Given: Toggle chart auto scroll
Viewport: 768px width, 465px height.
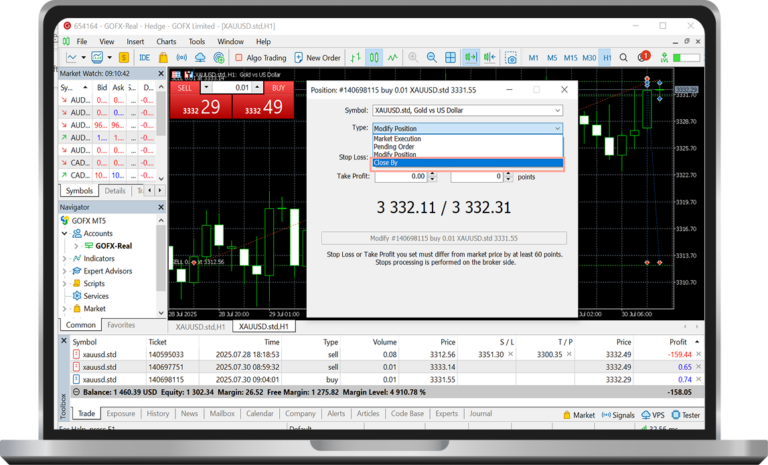Looking at the screenshot, I should (470, 58).
